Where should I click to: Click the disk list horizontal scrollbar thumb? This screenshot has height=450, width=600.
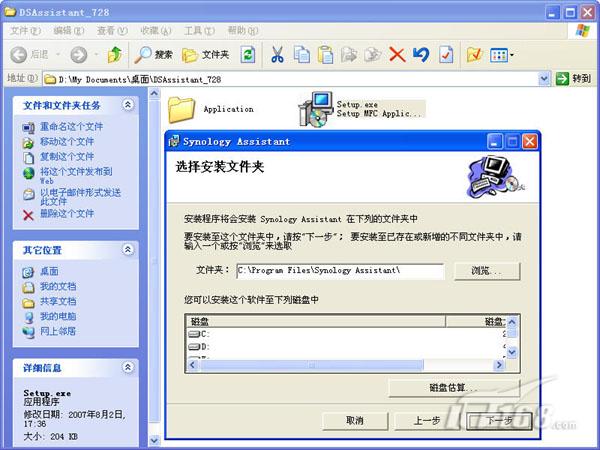click(312, 365)
